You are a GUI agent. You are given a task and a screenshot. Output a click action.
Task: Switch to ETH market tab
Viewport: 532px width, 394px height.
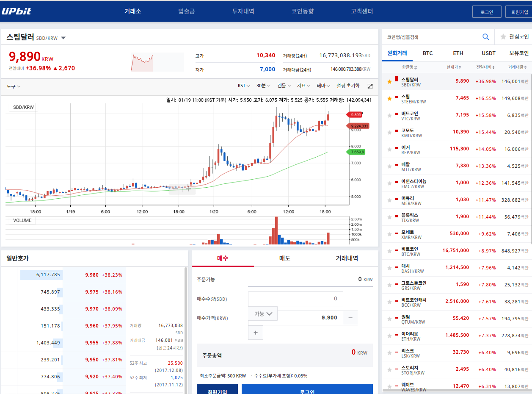click(x=458, y=53)
